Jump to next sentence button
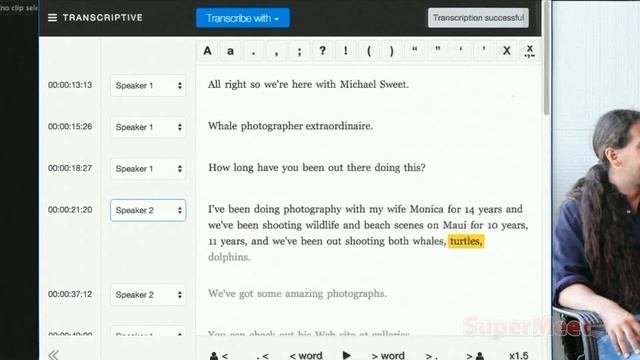 pos(431,356)
